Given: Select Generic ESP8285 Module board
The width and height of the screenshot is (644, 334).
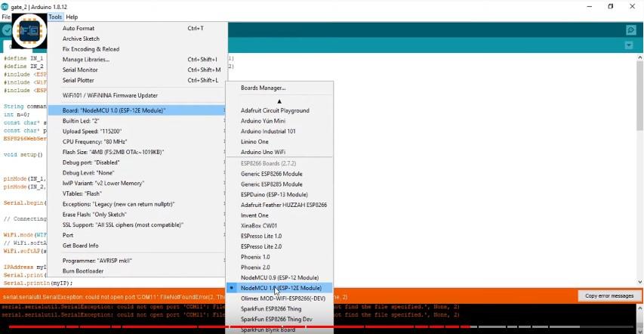Looking at the screenshot, I should pyautogui.click(x=279, y=184).
